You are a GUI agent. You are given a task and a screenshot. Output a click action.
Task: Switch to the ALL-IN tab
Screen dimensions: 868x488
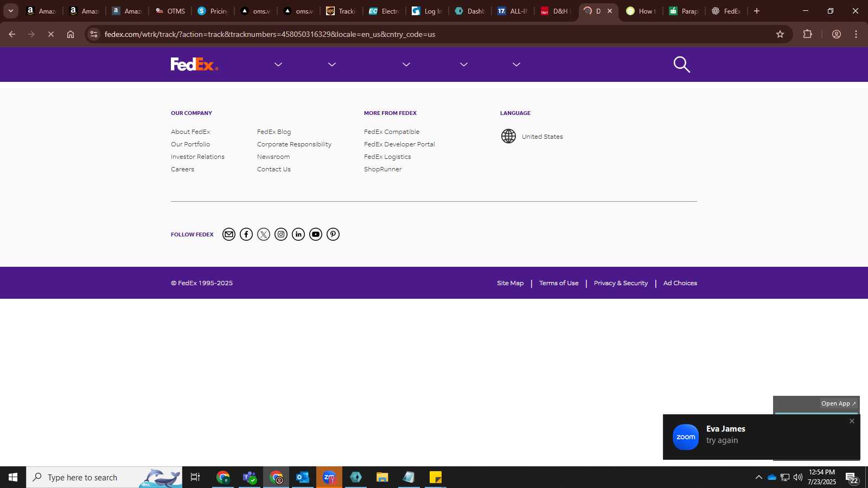coord(513,11)
